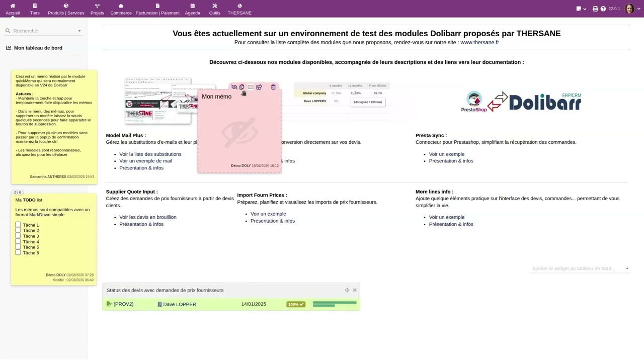Pick the pink memo color swatch
Viewport: 644px width, 362px height.
pos(251,87)
